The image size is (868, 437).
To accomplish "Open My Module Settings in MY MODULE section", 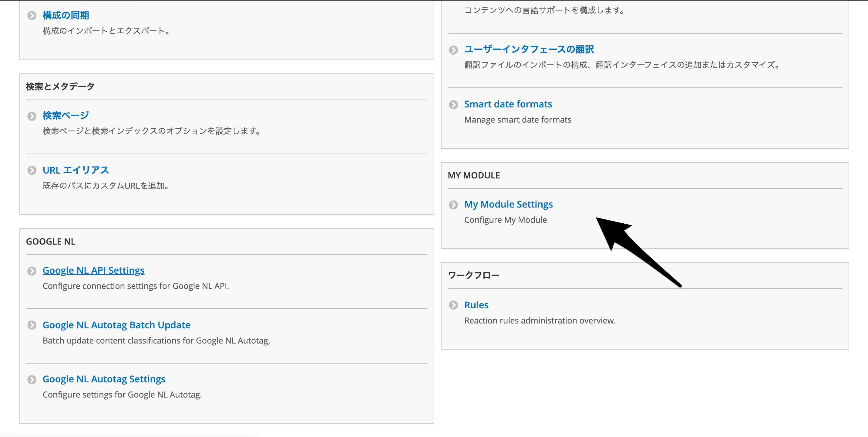I will 509,204.
